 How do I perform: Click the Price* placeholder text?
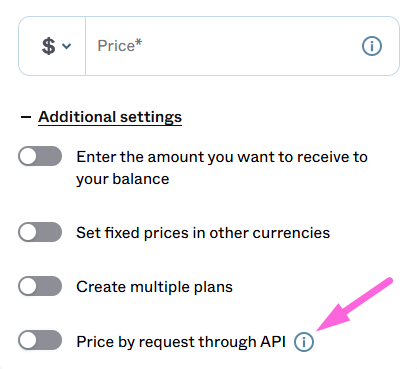coord(120,46)
